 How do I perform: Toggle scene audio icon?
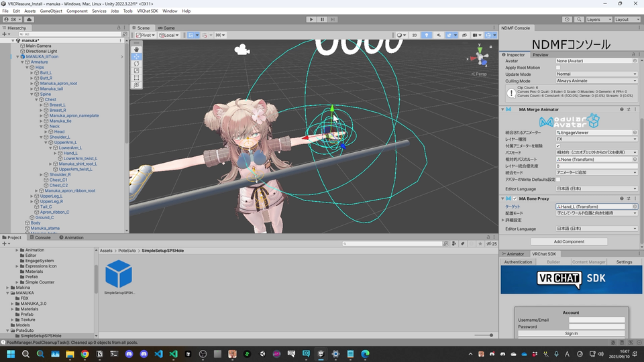438,35
